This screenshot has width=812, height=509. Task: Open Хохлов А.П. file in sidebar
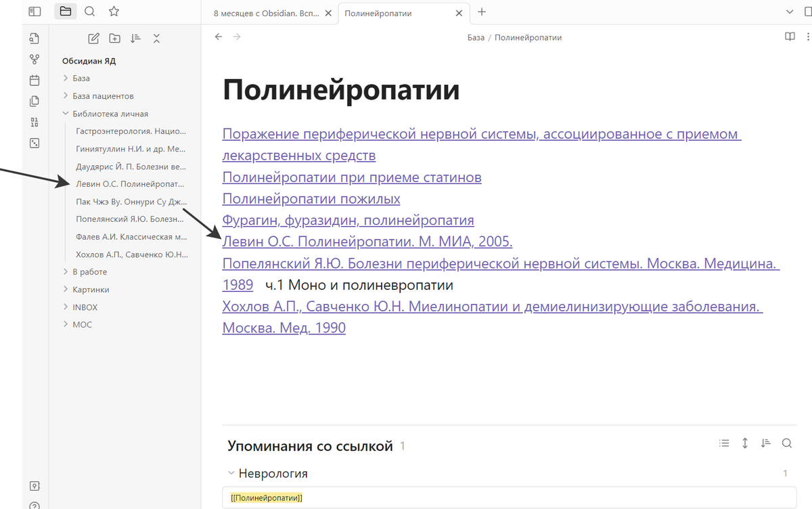point(131,254)
